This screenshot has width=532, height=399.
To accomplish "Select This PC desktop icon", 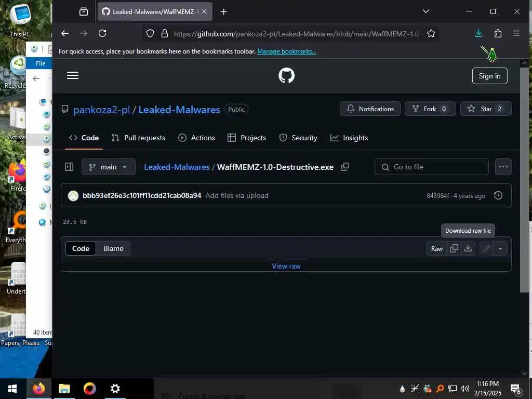I will (x=20, y=20).
